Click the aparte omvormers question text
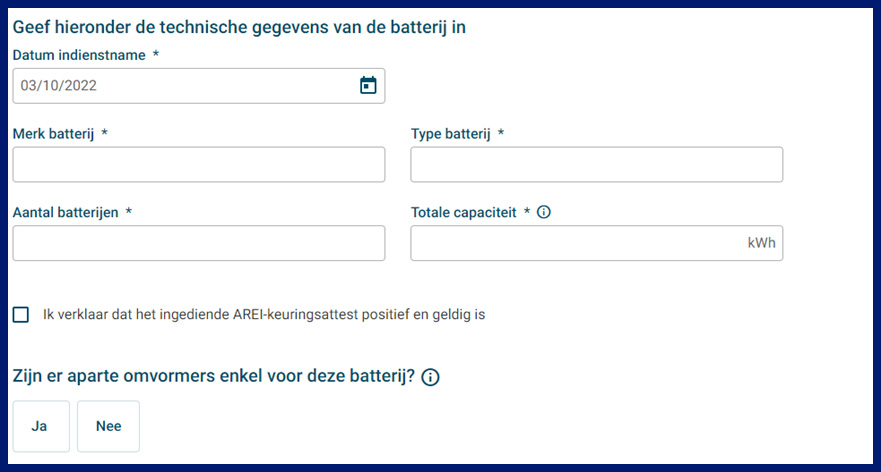The image size is (881, 472). [x=213, y=376]
